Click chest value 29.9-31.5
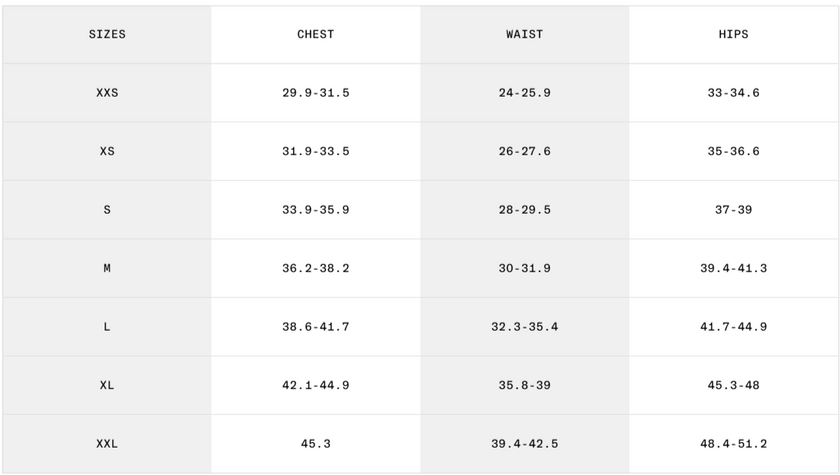The image size is (840, 475). coord(316,93)
